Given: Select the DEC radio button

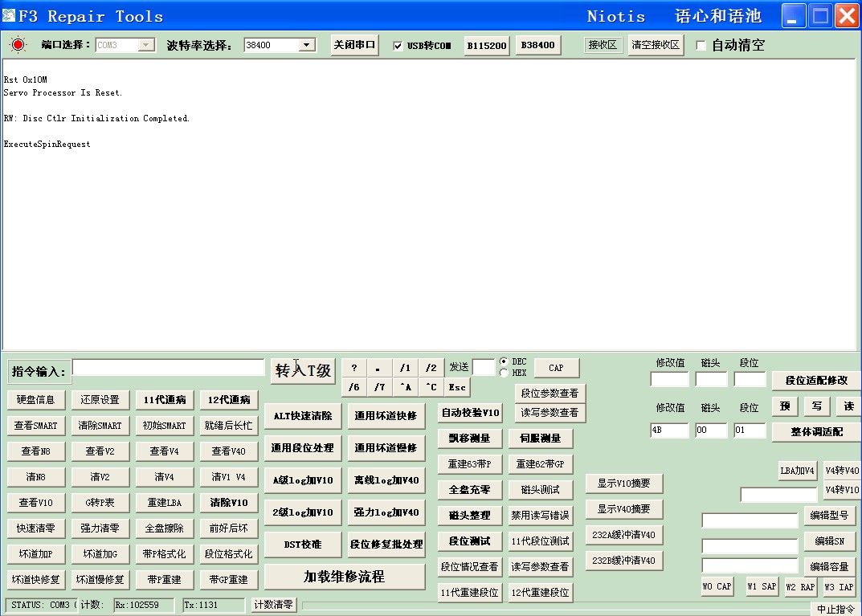Looking at the screenshot, I should (x=504, y=361).
